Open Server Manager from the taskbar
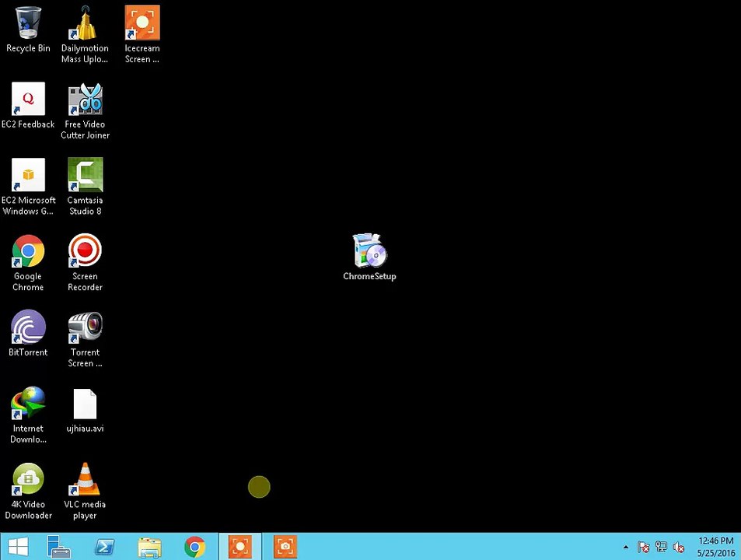The width and height of the screenshot is (741, 560). tap(58, 548)
